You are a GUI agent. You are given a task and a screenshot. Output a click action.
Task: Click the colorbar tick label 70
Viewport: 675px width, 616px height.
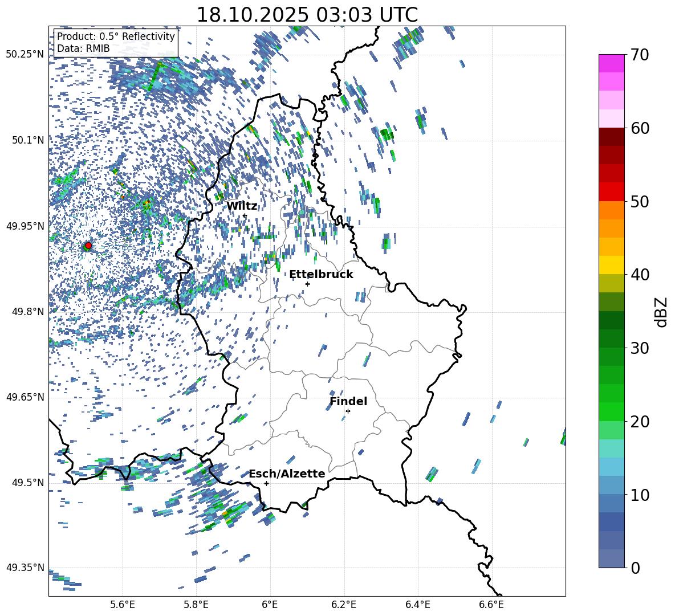(640, 55)
